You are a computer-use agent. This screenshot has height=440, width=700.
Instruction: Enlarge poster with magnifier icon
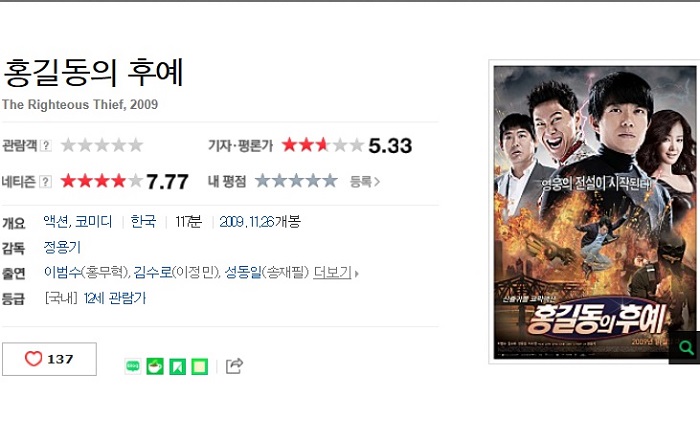[x=685, y=347]
